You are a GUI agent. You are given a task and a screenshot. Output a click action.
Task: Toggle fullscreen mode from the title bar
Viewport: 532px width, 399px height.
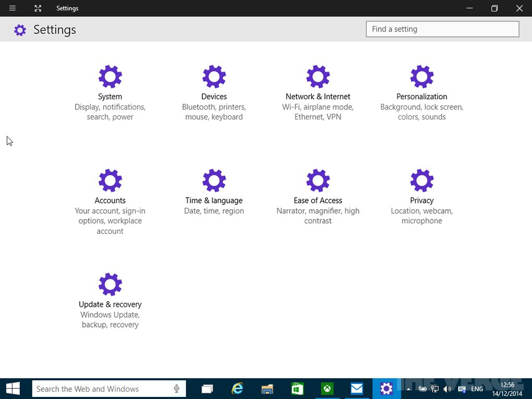[37, 8]
